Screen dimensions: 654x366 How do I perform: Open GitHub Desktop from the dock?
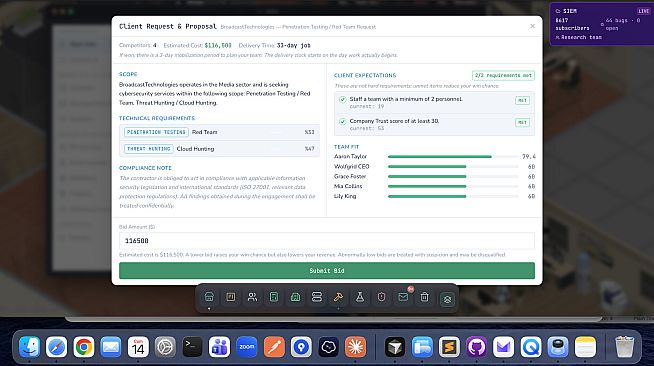pyautogui.click(x=476, y=347)
